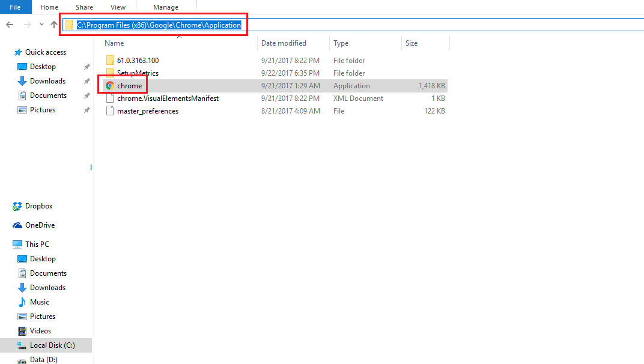Open the File ribbon tab
This screenshot has width=644, height=364.
(x=15, y=7)
